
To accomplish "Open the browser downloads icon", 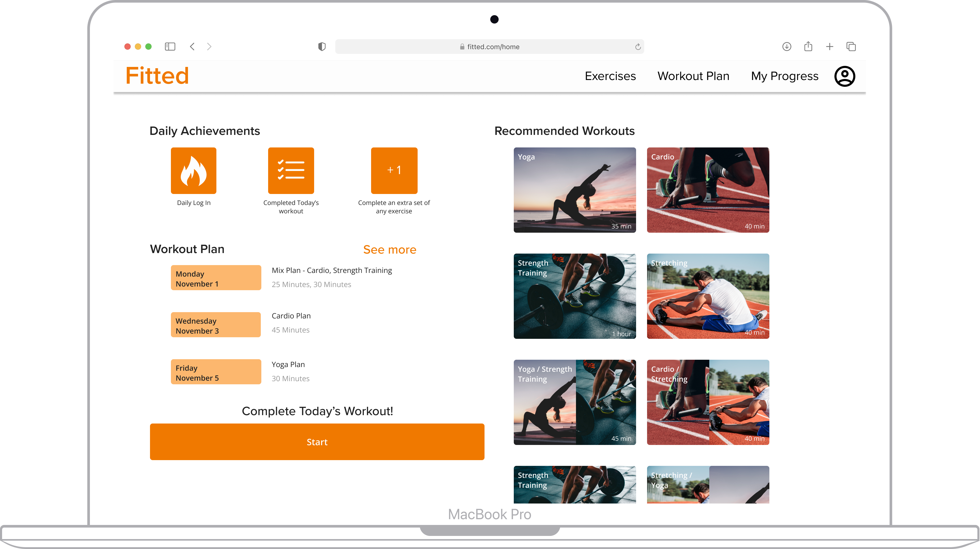I will point(786,47).
